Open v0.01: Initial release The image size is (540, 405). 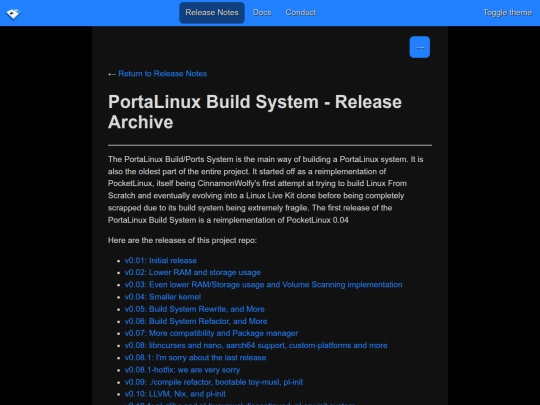click(161, 261)
